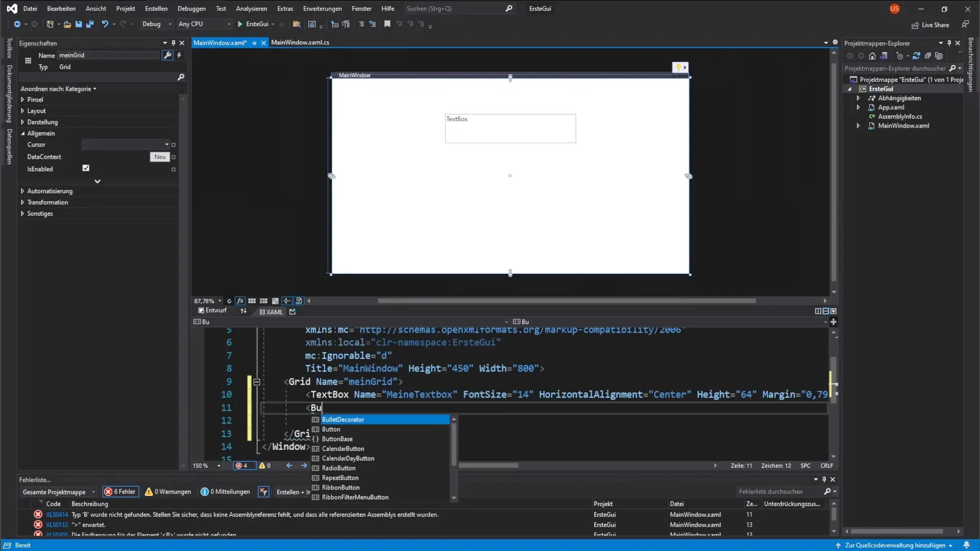Collapse the Allgemein property category
980x551 pixels.
pos(22,133)
